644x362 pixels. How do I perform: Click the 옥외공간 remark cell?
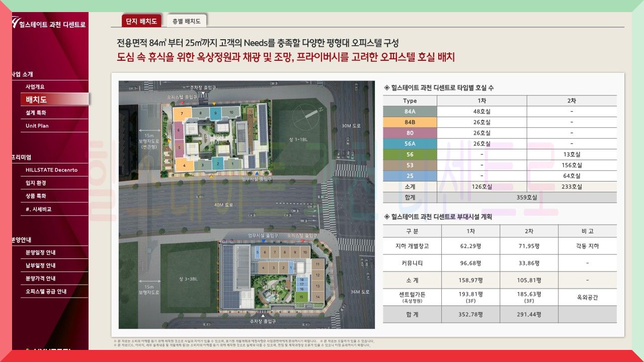point(587,297)
